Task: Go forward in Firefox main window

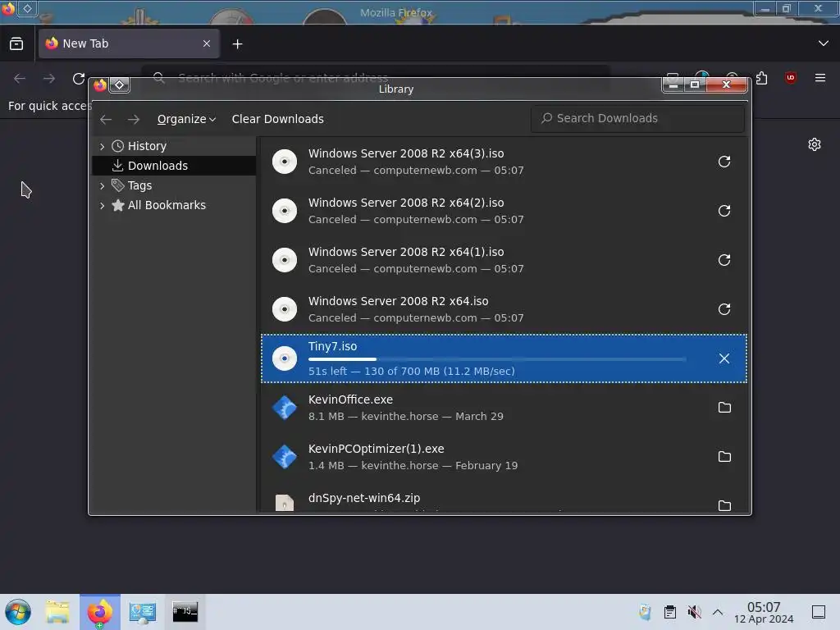Action: point(49,79)
